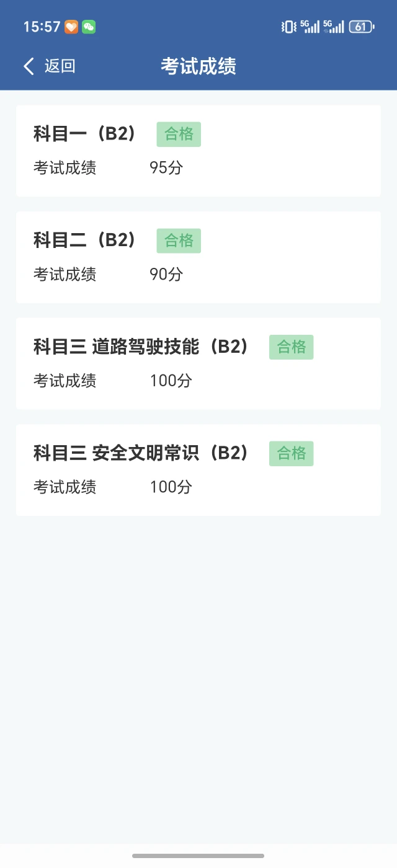Tap the 返回 back text
The width and height of the screenshot is (397, 868).
[60, 66]
